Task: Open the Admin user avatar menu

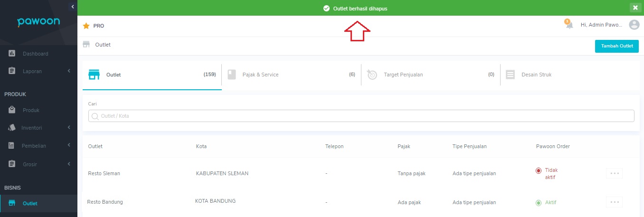Action: coord(634,25)
